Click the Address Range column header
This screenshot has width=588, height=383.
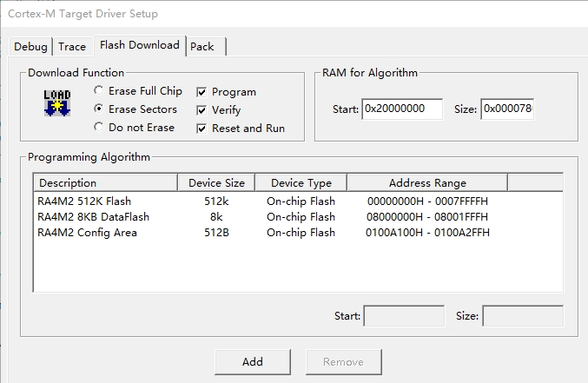[427, 182]
